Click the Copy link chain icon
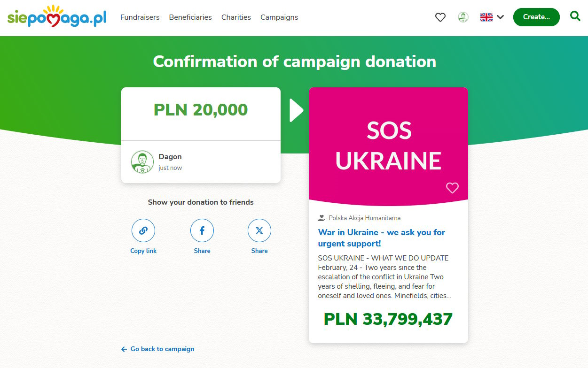The image size is (588, 368). click(143, 230)
